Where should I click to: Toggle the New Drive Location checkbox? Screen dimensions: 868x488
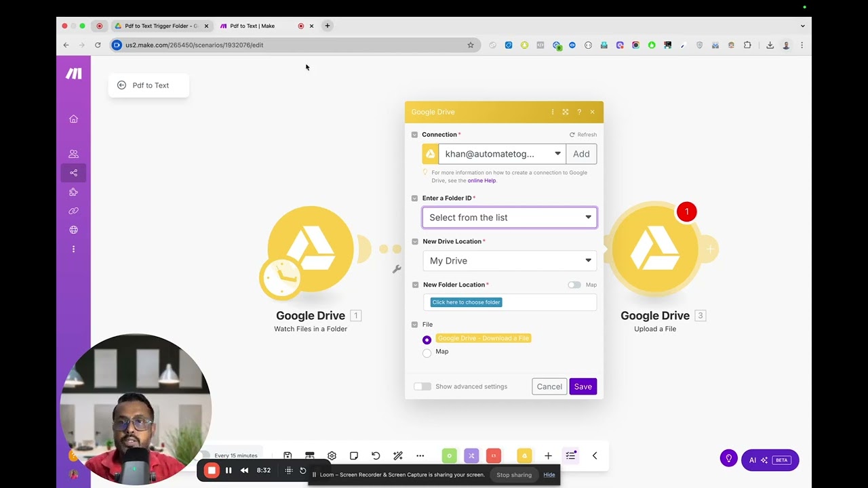(x=415, y=241)
